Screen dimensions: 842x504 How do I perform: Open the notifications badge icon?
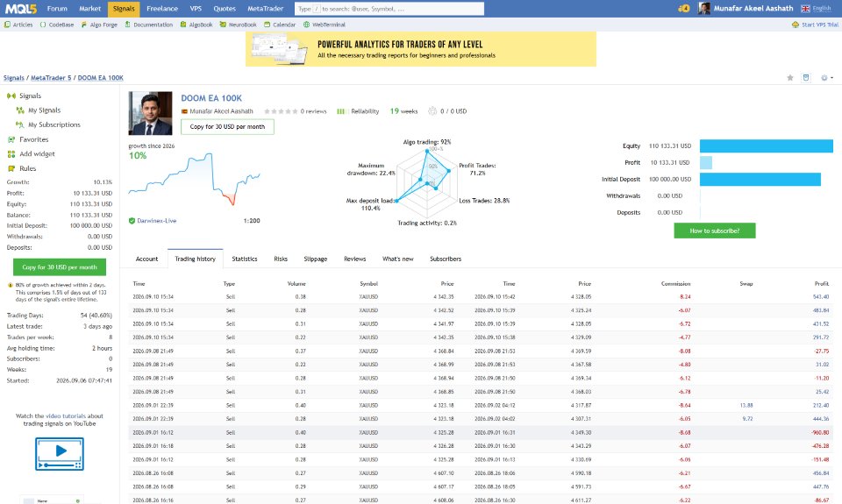pyautogui.click(x=683, y=9)
